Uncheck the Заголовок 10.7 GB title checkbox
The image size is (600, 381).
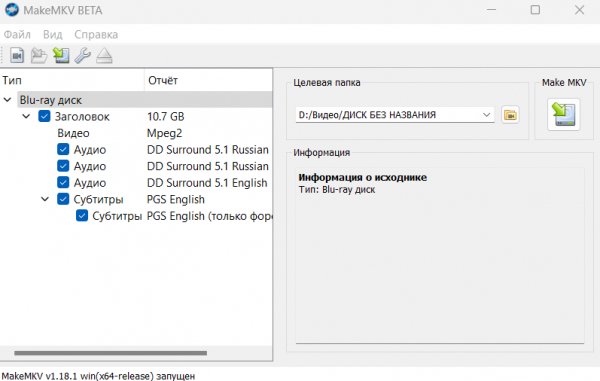click(44, 116)
